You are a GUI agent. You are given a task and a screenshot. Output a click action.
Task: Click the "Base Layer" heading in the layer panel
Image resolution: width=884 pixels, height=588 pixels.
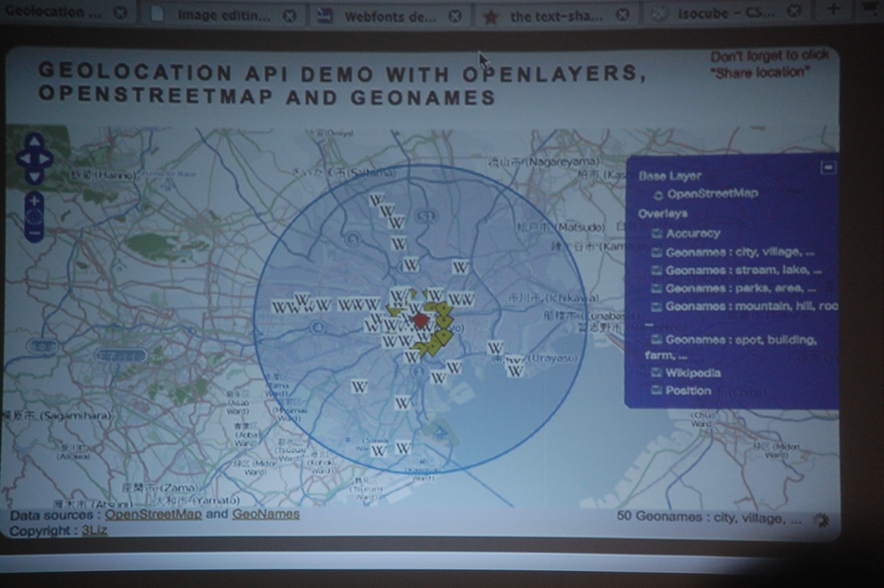[670, 176]
